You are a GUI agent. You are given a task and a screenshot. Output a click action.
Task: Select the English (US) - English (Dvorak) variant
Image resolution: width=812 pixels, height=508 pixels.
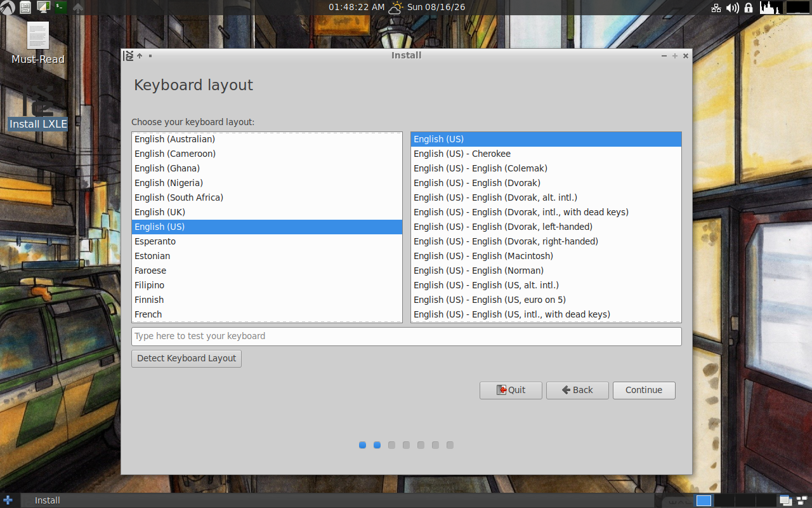pyautogui.click(x=546, y=183)
